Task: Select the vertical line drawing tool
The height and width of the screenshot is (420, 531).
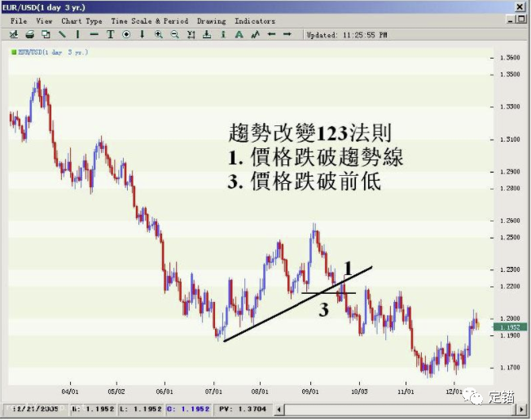Action: [x=78, y=34]
